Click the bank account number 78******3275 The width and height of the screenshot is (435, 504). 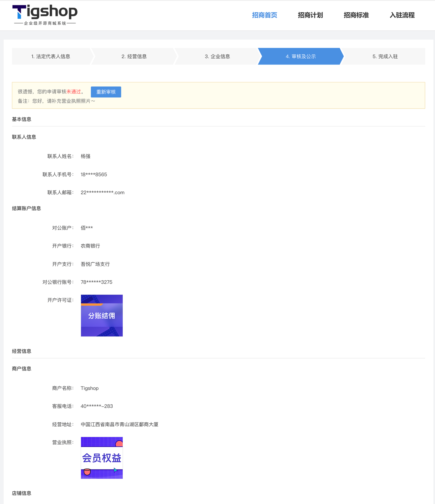tap(97, 282)
